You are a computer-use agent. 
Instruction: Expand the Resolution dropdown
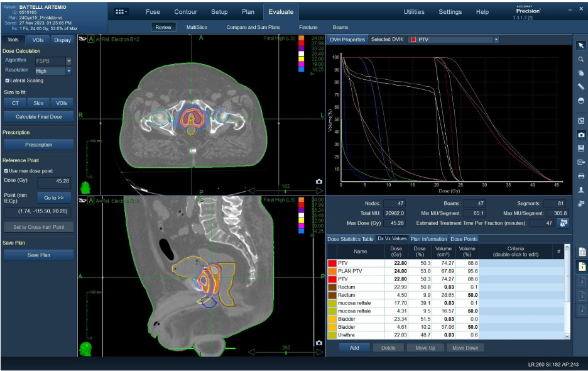(x=69, y=71)
